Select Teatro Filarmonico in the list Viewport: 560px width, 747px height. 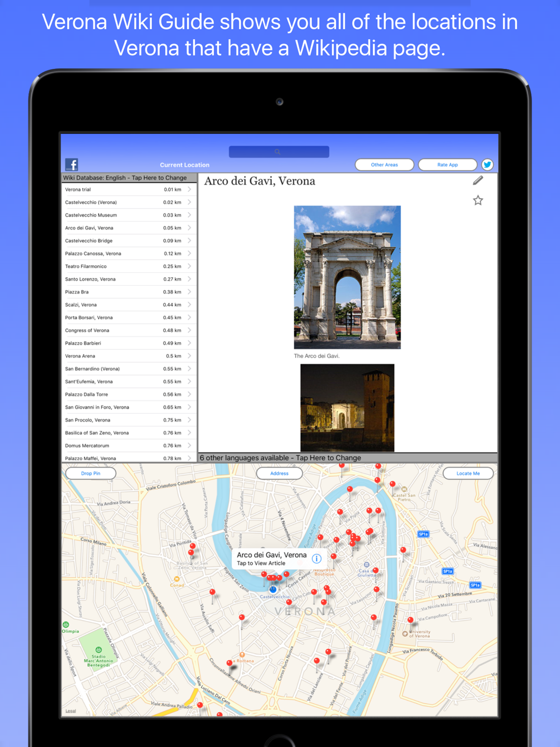129,267
